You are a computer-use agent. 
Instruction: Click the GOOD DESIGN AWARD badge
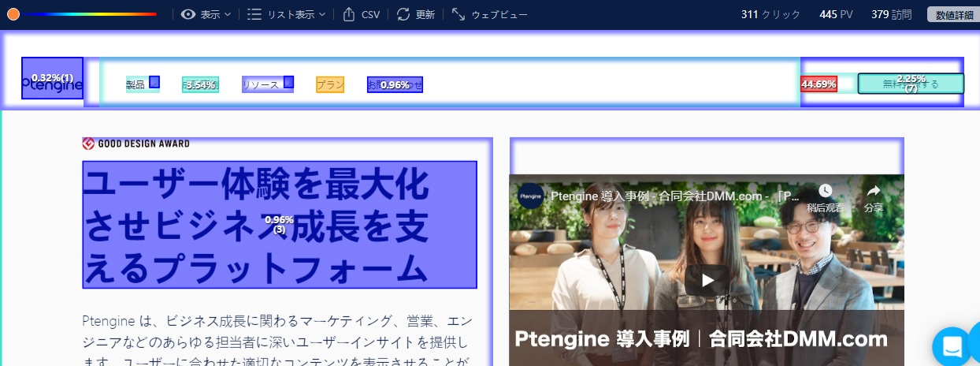[x=136, y=144]
